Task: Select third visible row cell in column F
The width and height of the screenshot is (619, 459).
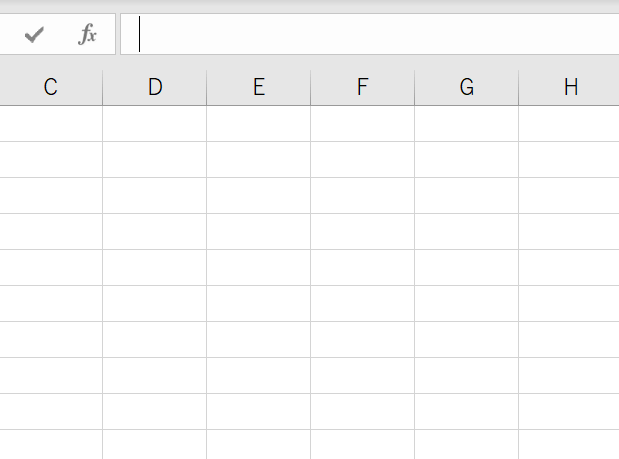Action: [x=363, y=196]
